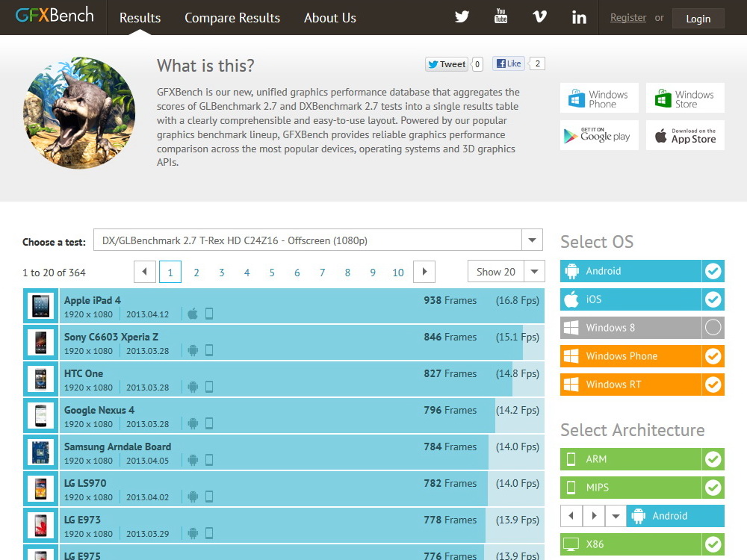Click the Apple OS icon in iPad 4 row
747x560 pixels.
pyautogui.click(x=193, y=314)
